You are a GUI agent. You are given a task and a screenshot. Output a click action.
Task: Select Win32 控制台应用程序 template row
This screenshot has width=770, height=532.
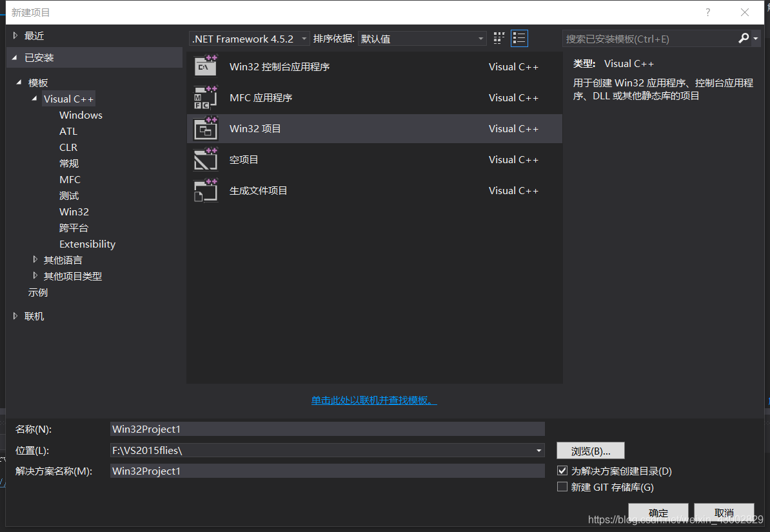coord(374,67)
